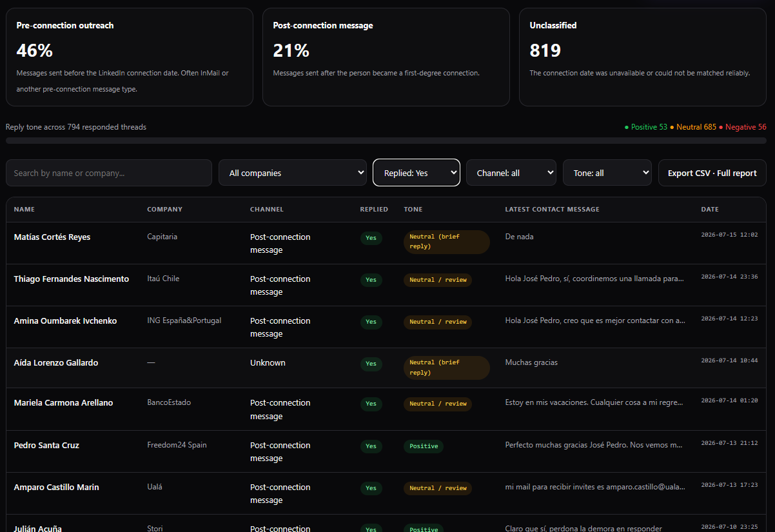Viewport: 775px width, 532px height.
Task: Click the Post-connection message stat card
Action: coord(386,57)
